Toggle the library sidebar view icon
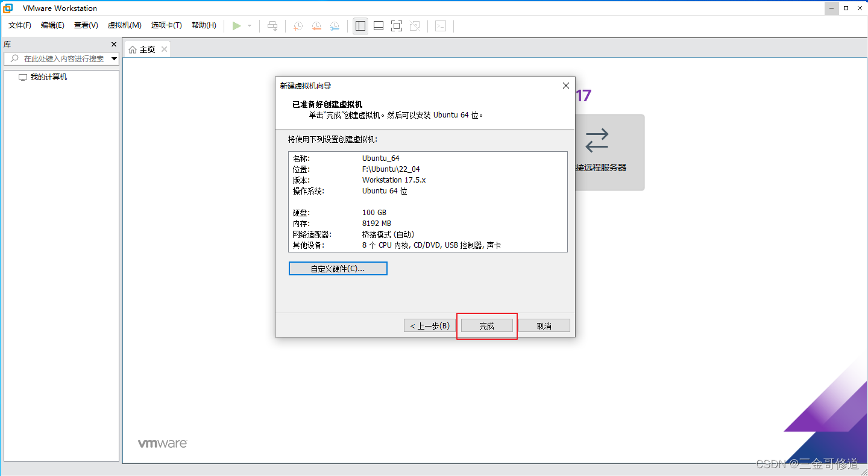 coord(360,26)
